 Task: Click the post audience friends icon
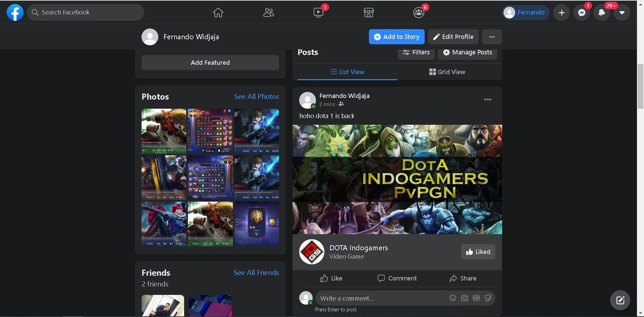click(x=341, y=104)
